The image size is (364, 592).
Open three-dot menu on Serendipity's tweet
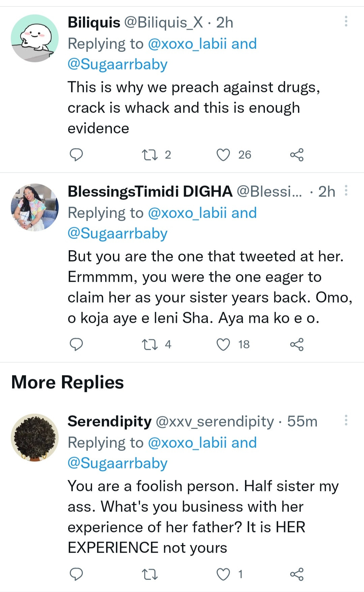click(346, 420)
